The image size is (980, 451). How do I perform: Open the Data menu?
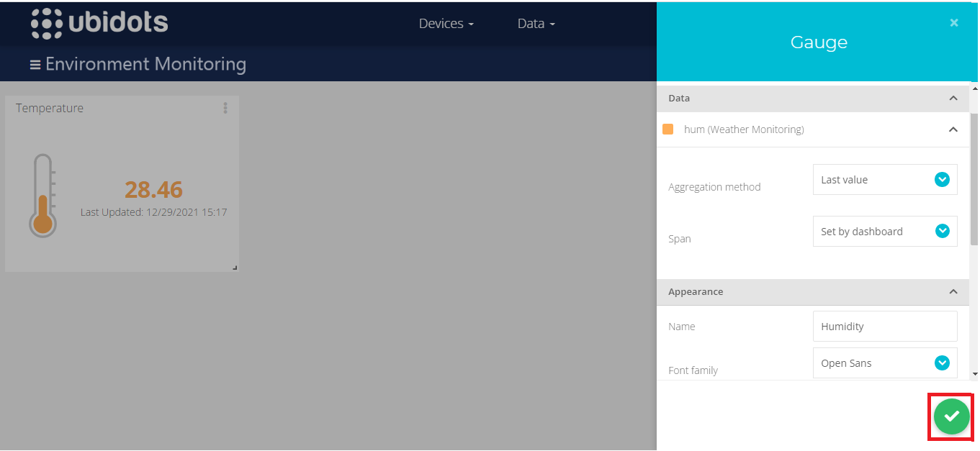point(536,24)
